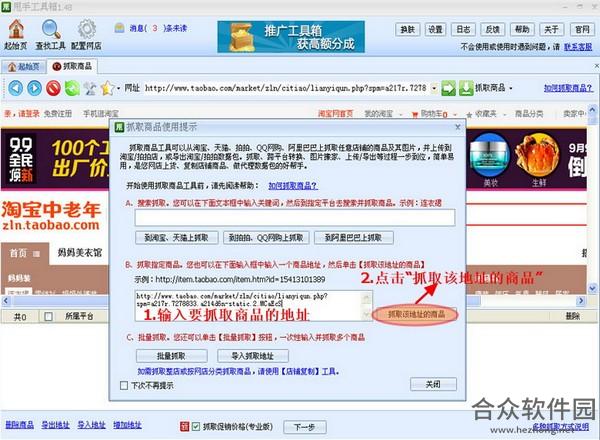The height and width of the screenshot is (440, 600).
Task: Click the horizontal scrollbar right arrow
Action: [581, 301]
